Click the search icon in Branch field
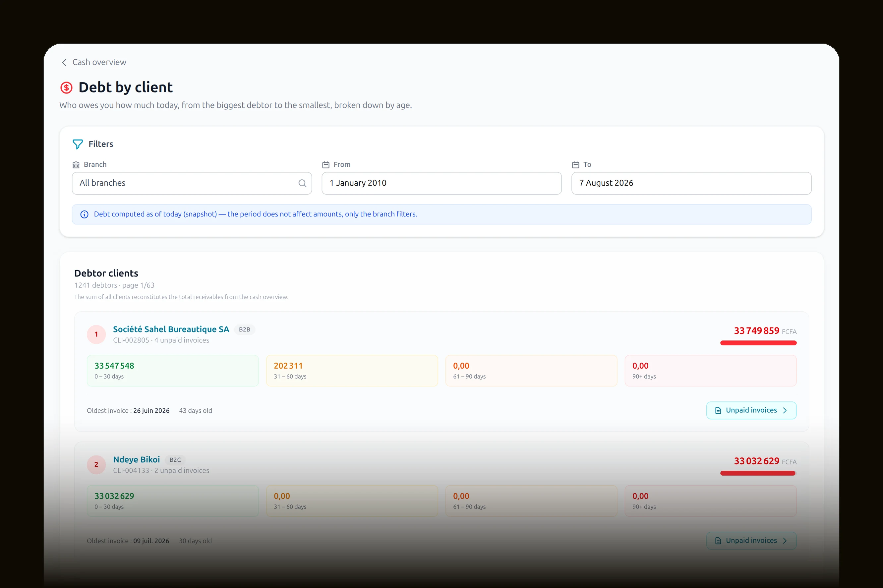 click(302, 183)
